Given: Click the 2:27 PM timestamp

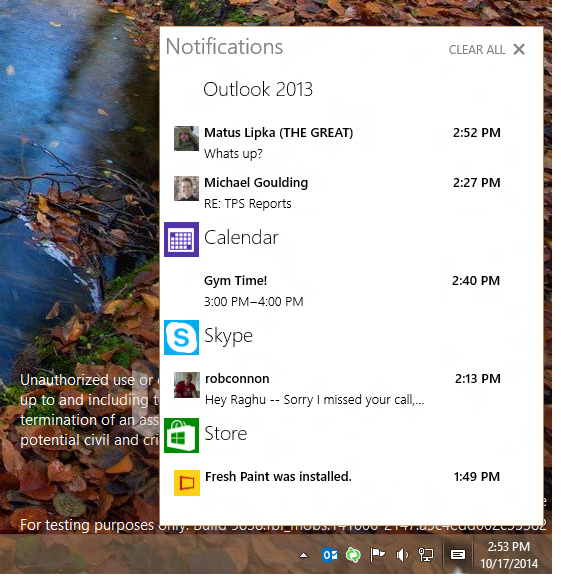Looking at the screenshot, I should 476,182.
